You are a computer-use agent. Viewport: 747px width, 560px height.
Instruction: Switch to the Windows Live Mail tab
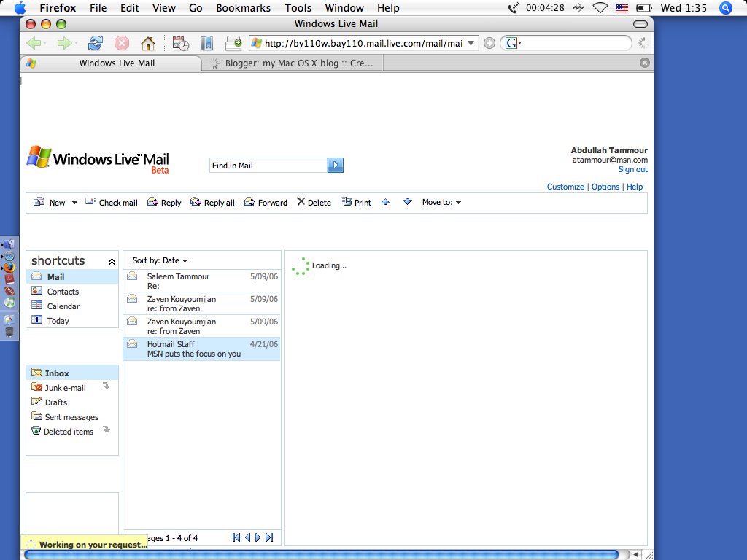(x=112, y=63)
